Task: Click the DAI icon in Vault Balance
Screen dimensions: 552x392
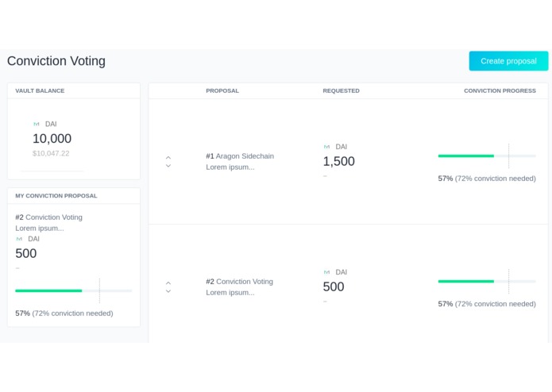Action: click(x=37, y=124)
